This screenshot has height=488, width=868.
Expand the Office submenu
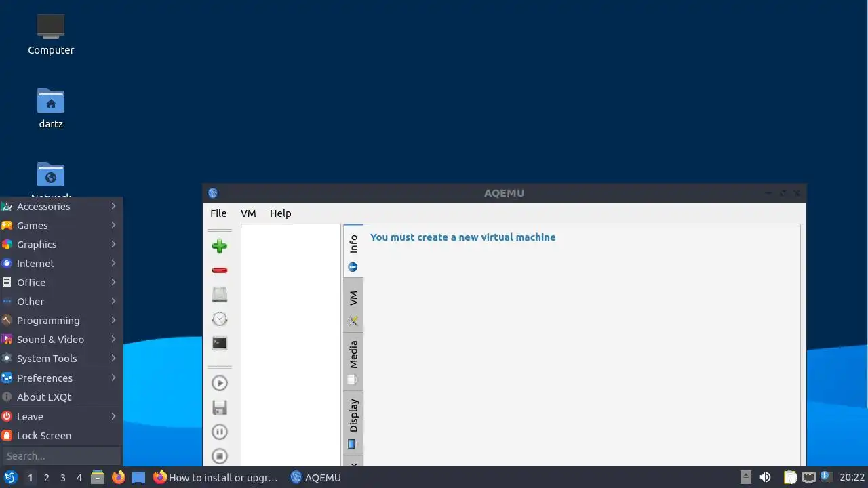(61, 283)
